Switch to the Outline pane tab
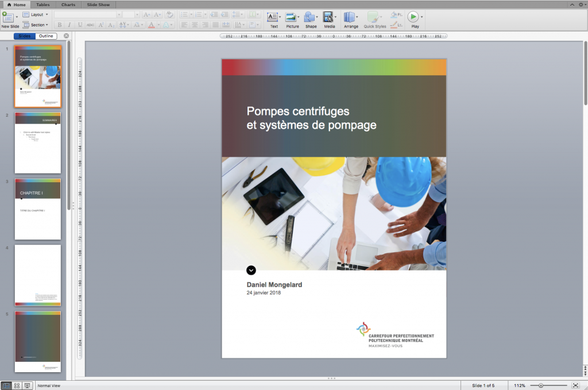 click(x=46, y=36)
